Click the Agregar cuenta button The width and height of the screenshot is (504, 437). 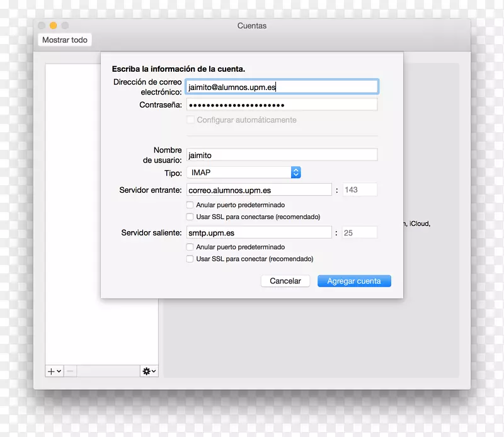click(x=354, y=281)
